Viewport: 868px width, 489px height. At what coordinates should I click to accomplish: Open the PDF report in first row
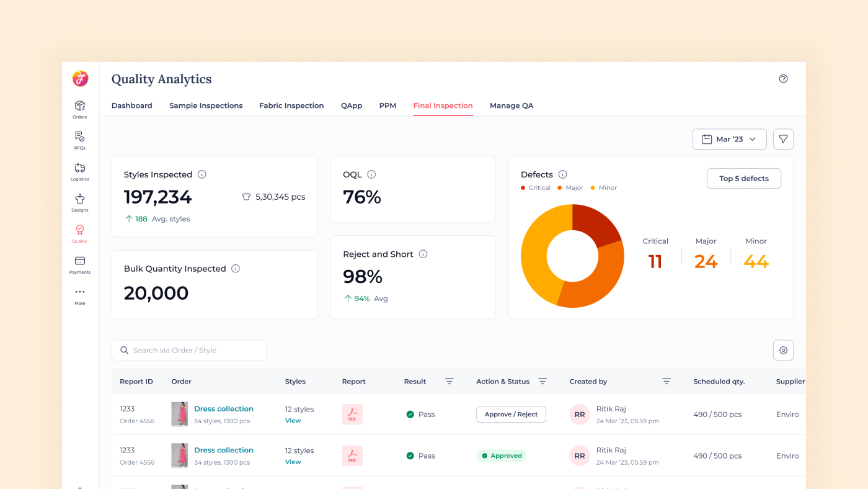[352, 414]
